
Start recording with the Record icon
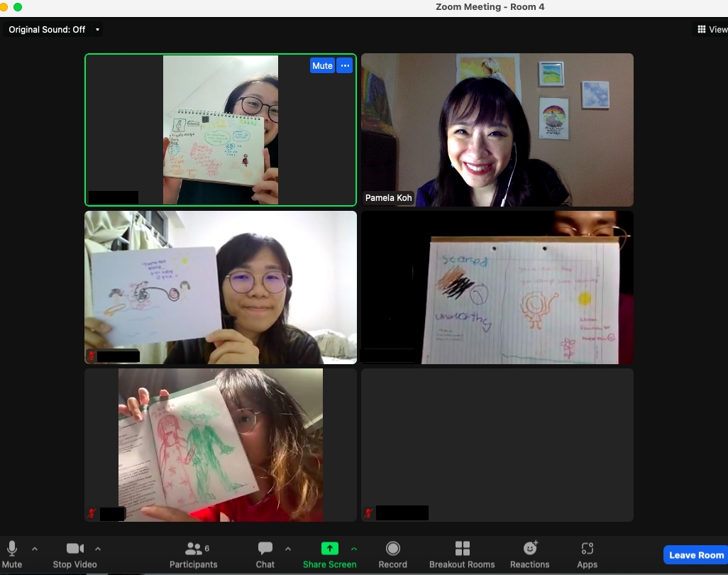click(392, 549)
